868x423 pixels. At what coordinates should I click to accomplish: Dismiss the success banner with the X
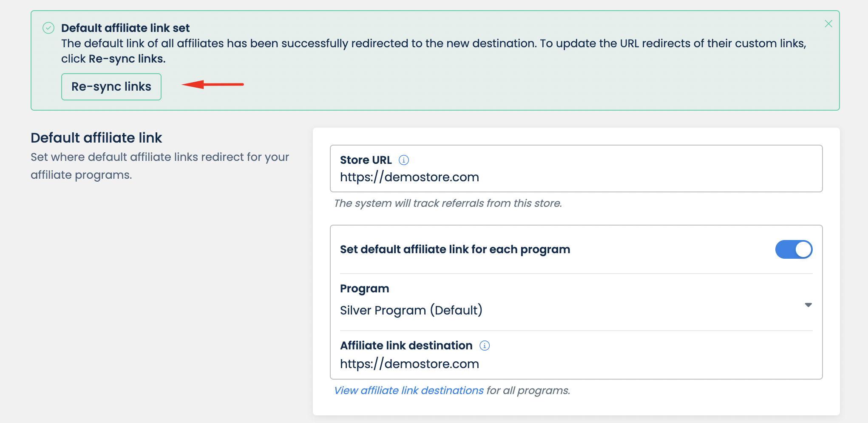click(x=828, y=24)
